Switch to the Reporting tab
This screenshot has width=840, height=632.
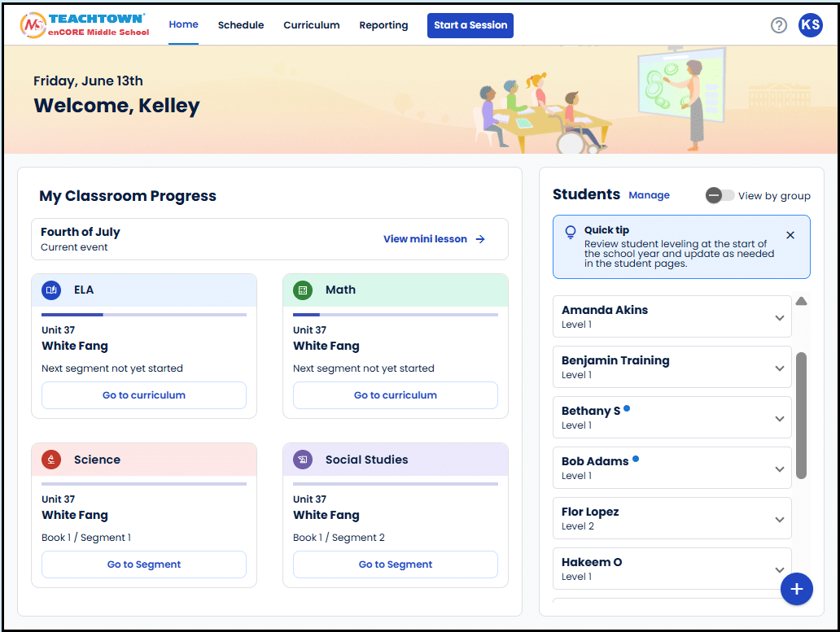[x=383, y=25]
